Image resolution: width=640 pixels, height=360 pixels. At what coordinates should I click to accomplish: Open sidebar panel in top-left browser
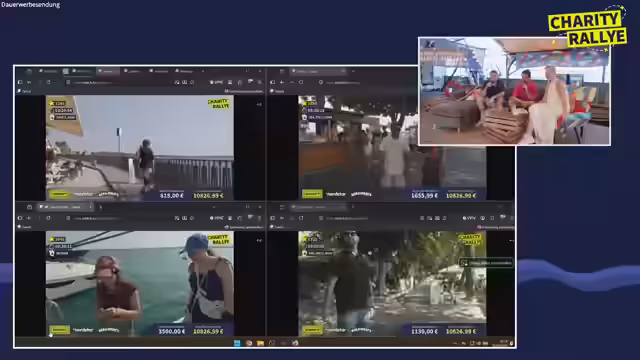[20, 82]
